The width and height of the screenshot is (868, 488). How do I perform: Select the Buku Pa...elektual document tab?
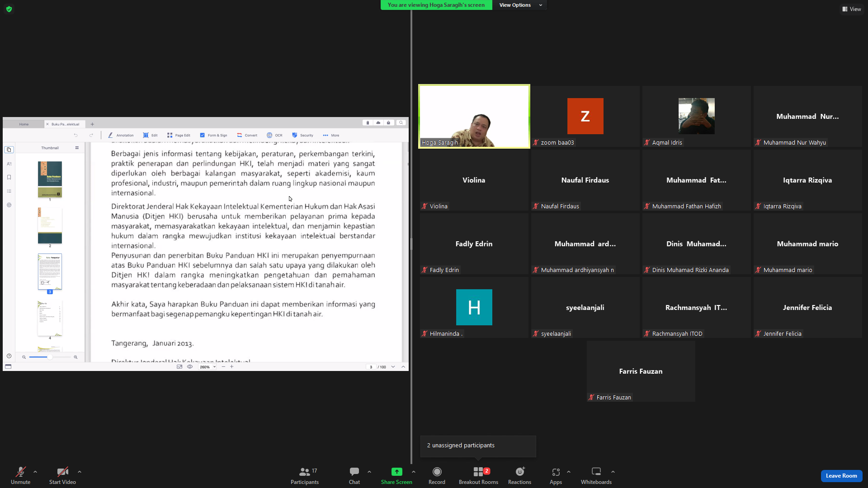[65, 124]
